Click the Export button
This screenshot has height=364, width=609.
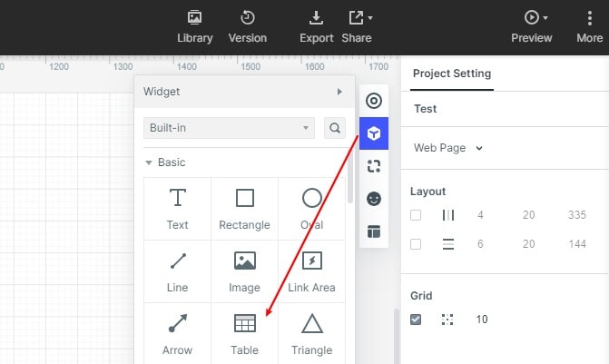point(317,26)
